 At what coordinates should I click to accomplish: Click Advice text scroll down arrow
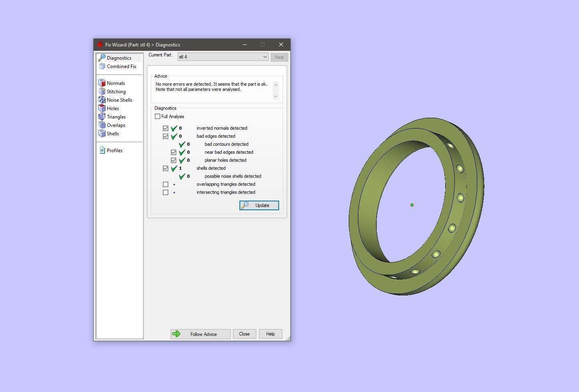(275, 96)
